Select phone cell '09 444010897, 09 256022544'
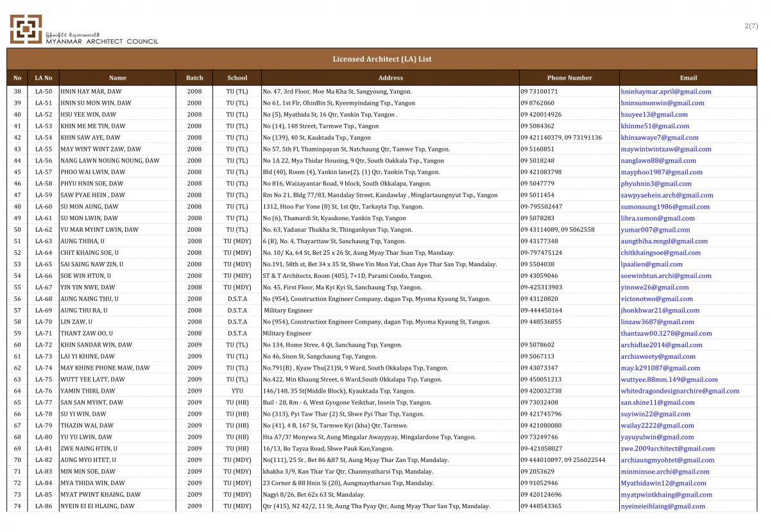 tap(569, 460)
